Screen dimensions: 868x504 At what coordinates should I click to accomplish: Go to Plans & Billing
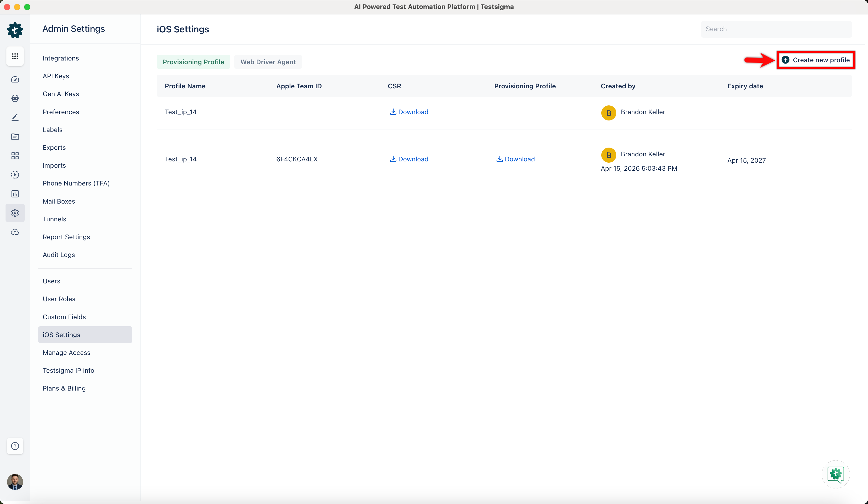64,388
